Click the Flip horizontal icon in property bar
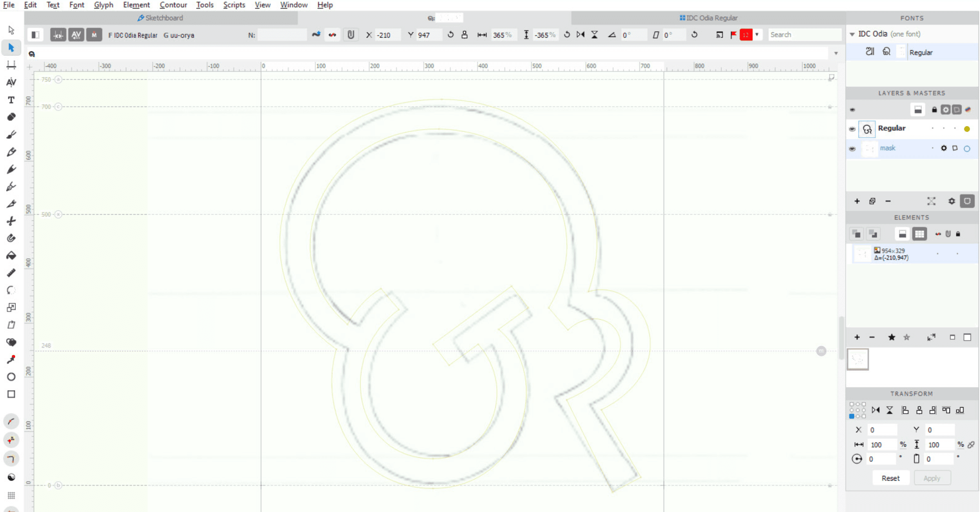Image resolution: width=980 pixels, height=512 pixels. point(581,35)
